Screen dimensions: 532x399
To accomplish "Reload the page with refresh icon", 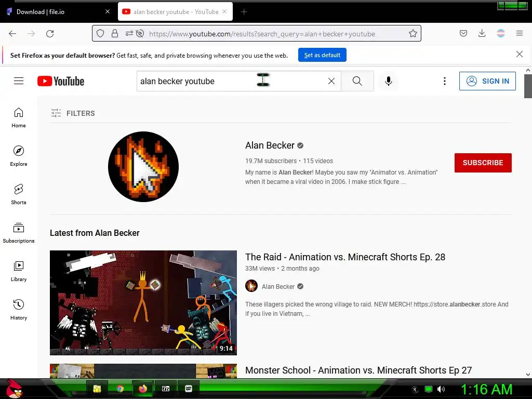I will 50,34.
